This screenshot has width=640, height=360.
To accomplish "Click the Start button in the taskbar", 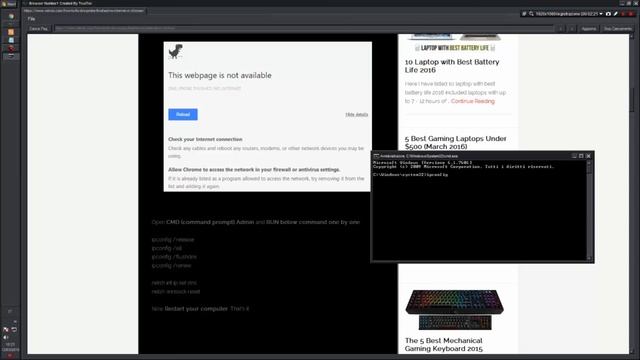I will [9, 3].
